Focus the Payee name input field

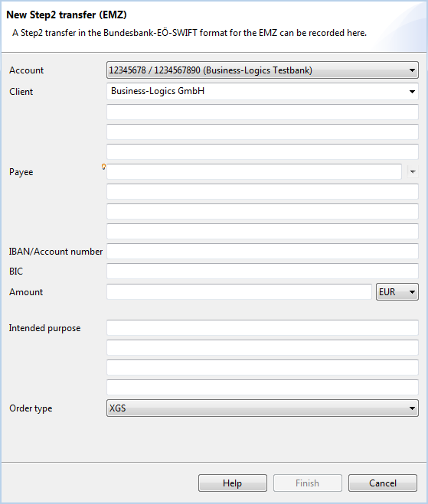254,171
